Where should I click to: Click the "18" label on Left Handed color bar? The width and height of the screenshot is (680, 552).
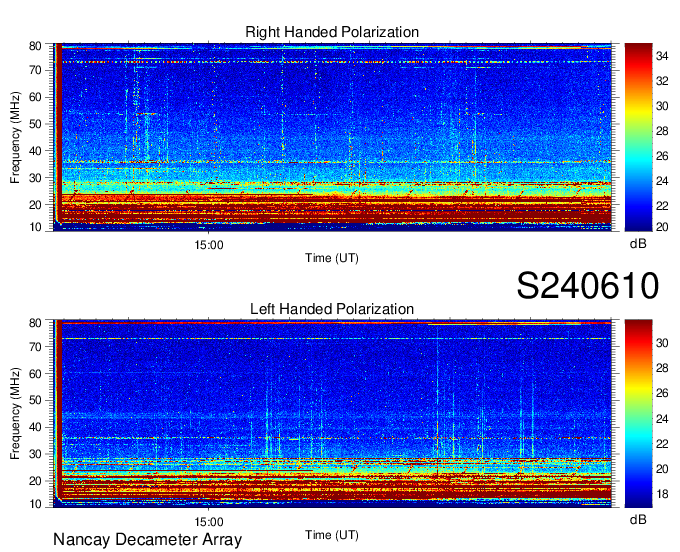[662, 494]
